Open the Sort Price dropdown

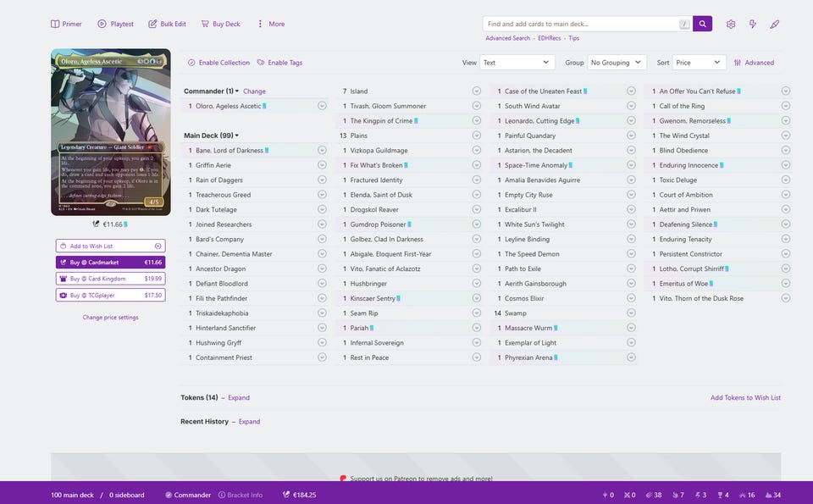pyautogui.click(x=699, y=63)
